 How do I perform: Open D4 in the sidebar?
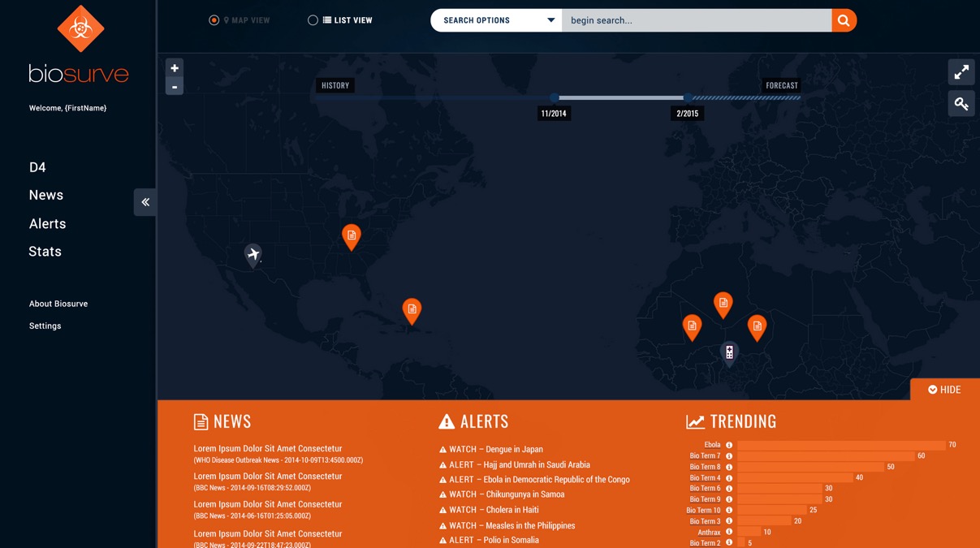pyautogui.click(x=37, y=167)
